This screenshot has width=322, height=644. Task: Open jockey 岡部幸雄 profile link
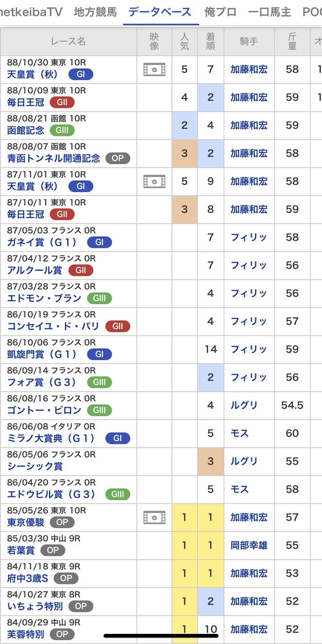[x=249, y=545]
